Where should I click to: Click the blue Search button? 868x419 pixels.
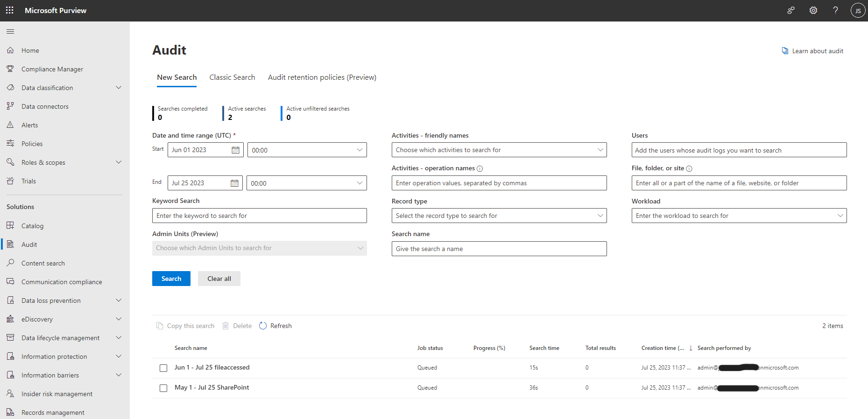click(171, 279)
